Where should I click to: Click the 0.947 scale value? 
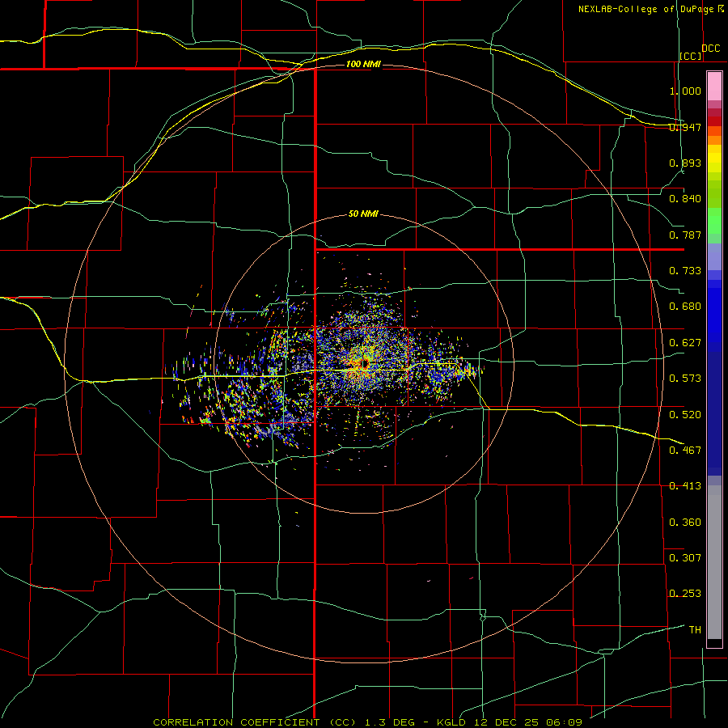pos(685,127)
